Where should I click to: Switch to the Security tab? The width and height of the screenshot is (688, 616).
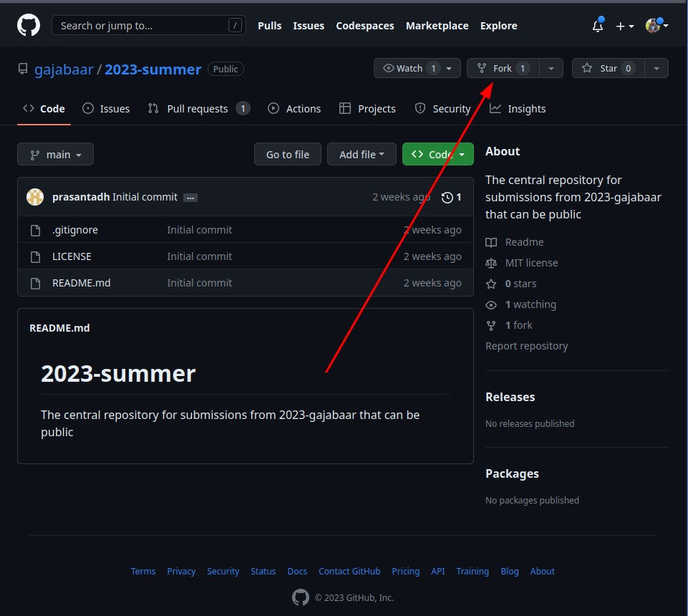(442, 109)
